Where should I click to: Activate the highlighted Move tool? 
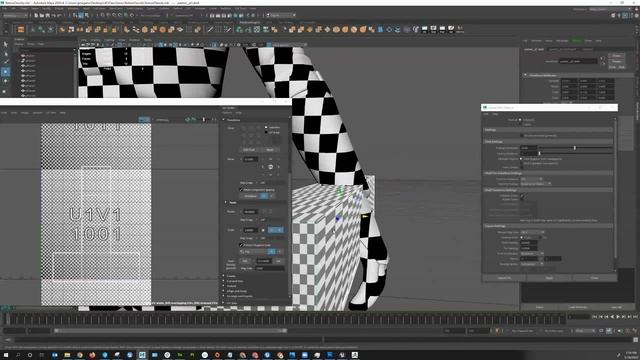click(5, 71)
